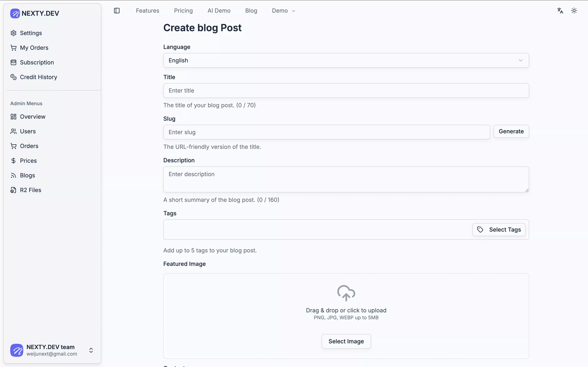
Task: Expand the Language English dropdown
Action: pos(346,60)
